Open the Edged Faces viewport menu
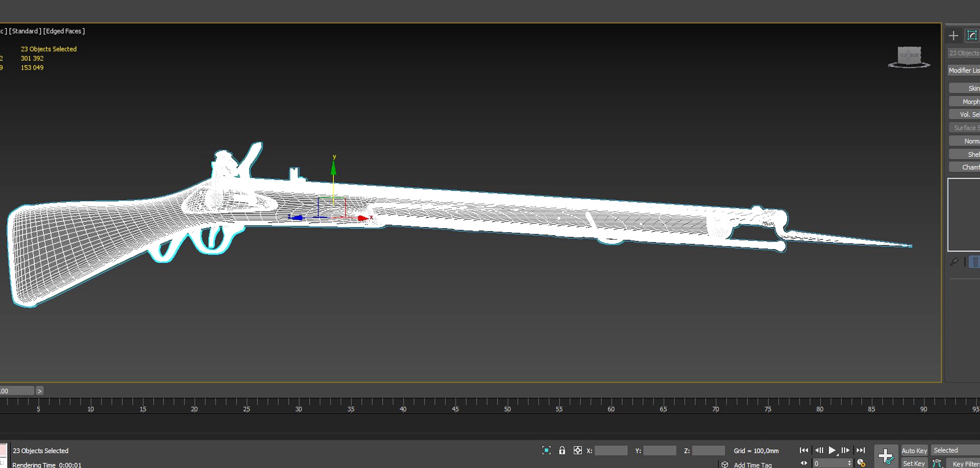The height and width of the screenshot is (468, 980). 64,31
